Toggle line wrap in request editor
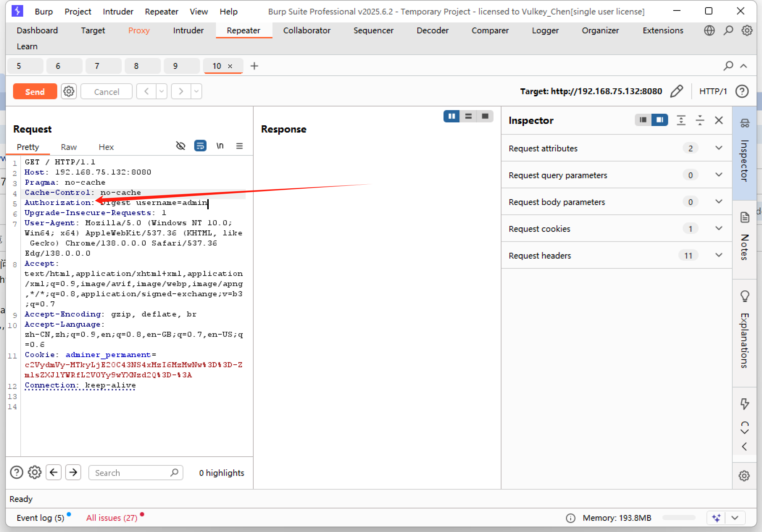Viewport: 762px width, 532px height. point(200,146)
